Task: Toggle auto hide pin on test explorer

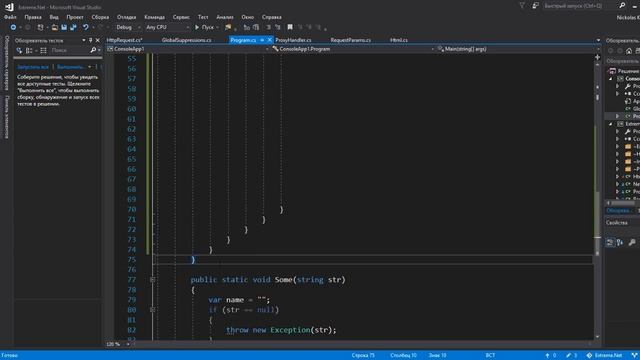Action: pyautogui.click(x=91, y=40)
